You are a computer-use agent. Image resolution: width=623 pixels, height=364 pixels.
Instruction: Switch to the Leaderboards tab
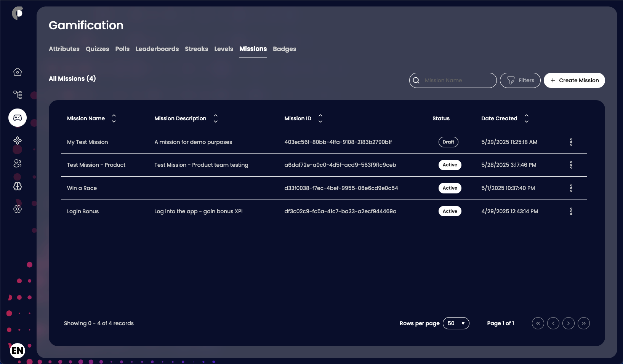coord(157,49)
